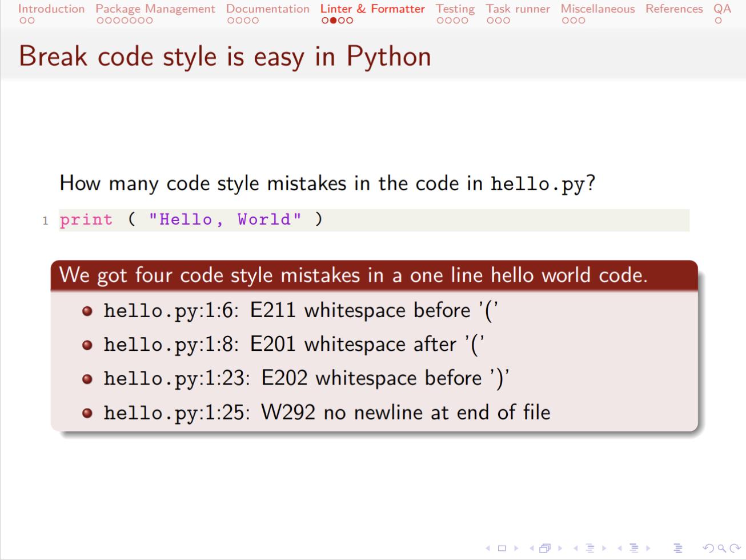Jump to the first Package Management slide dot
This screenshot has width=746, height=560.
(x=100, y=21)
